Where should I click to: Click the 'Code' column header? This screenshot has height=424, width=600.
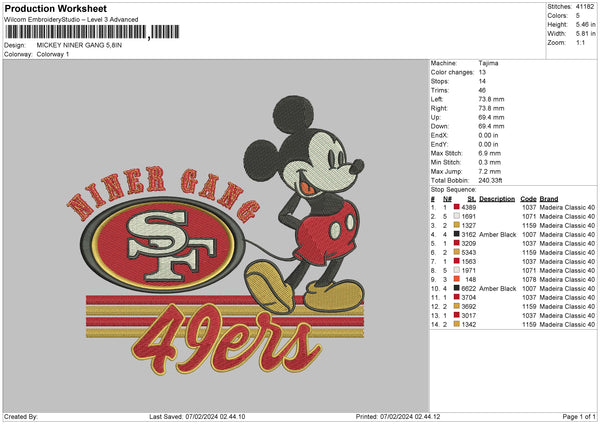pos(528,199)
